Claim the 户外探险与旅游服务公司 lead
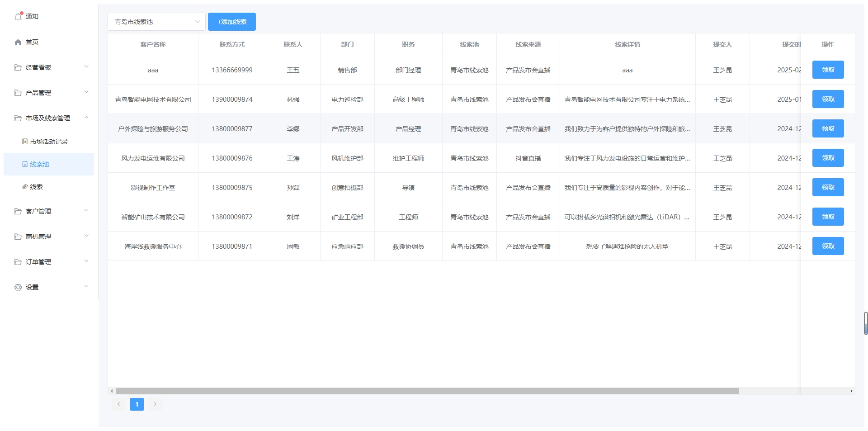The image size is (868, 431). [828, 128]
